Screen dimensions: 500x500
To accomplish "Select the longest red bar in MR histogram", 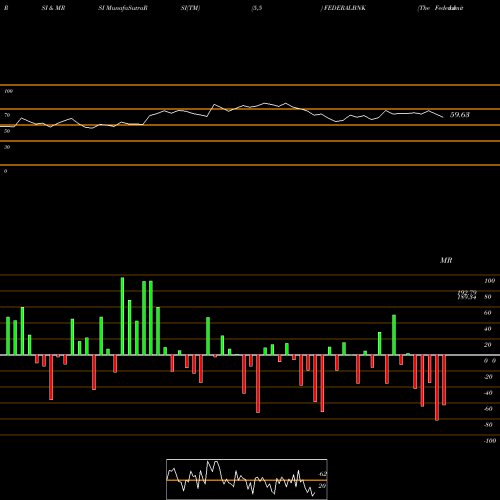I will click(437, 388).
